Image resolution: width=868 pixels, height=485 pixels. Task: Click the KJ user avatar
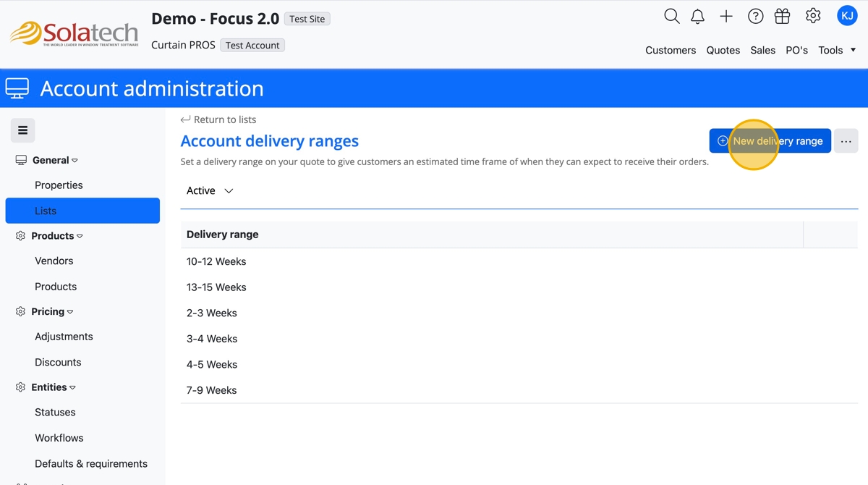click(846, 16)
